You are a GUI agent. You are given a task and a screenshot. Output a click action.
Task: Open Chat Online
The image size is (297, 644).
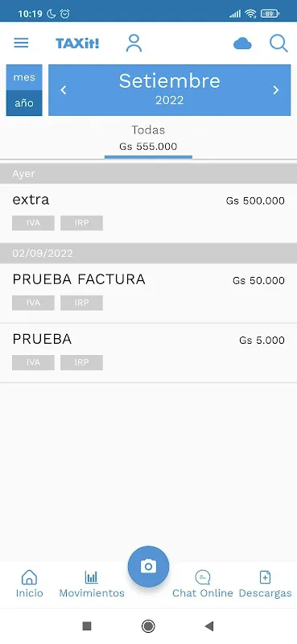(203, 584)
